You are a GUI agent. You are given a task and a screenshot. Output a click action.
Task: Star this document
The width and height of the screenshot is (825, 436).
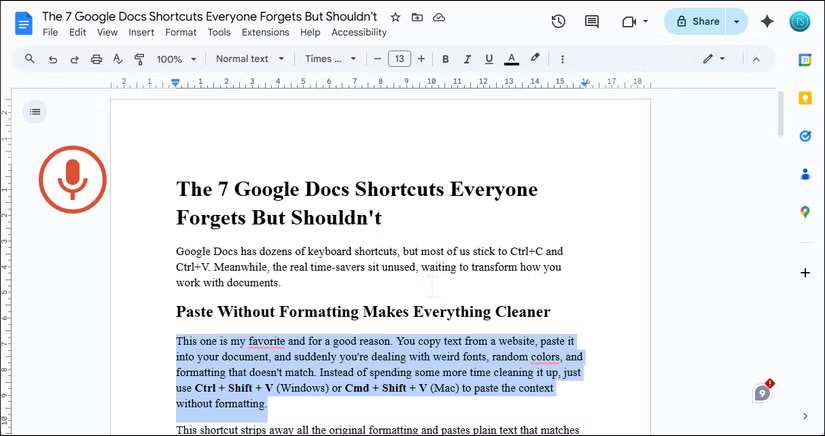pos(395,18)
